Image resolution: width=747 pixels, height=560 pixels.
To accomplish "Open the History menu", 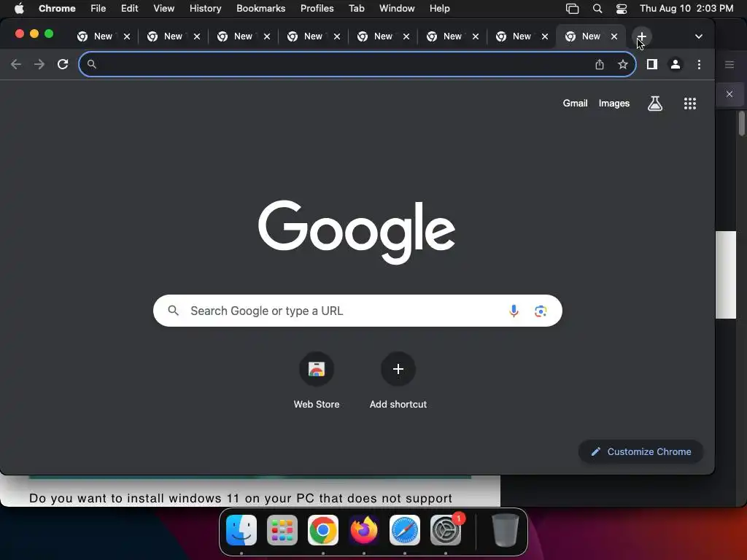I will pos(205,9).
